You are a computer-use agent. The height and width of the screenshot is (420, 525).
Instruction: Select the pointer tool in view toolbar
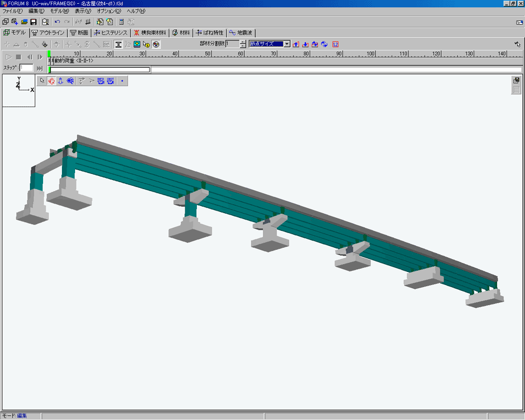click(x=43, y=81)
